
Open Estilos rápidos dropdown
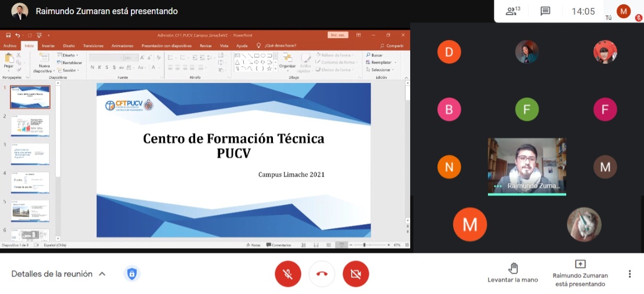coord(306,64)
